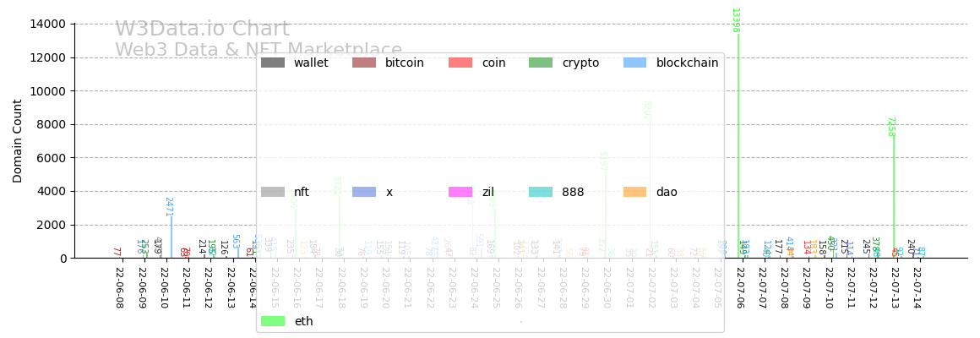Click the 'x' legend label text
This screenshot has height=338, width=980.
point(389,192)
